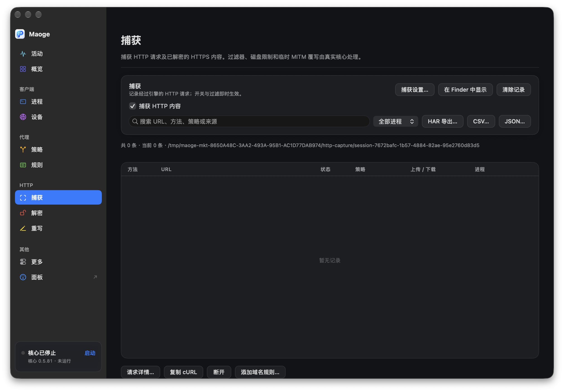Screen dimensions: 564x392
Task: Switch to the 活动 sidebar item
Action: [58, 54]
